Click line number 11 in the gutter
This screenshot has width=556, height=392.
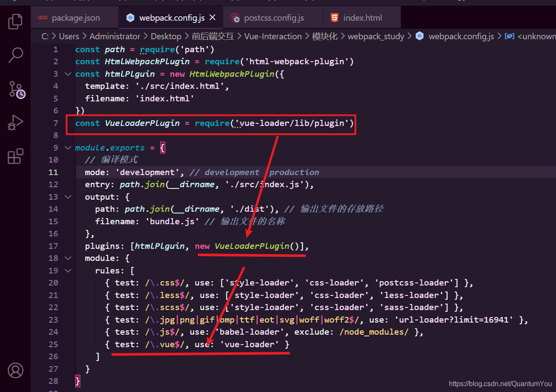53,172
